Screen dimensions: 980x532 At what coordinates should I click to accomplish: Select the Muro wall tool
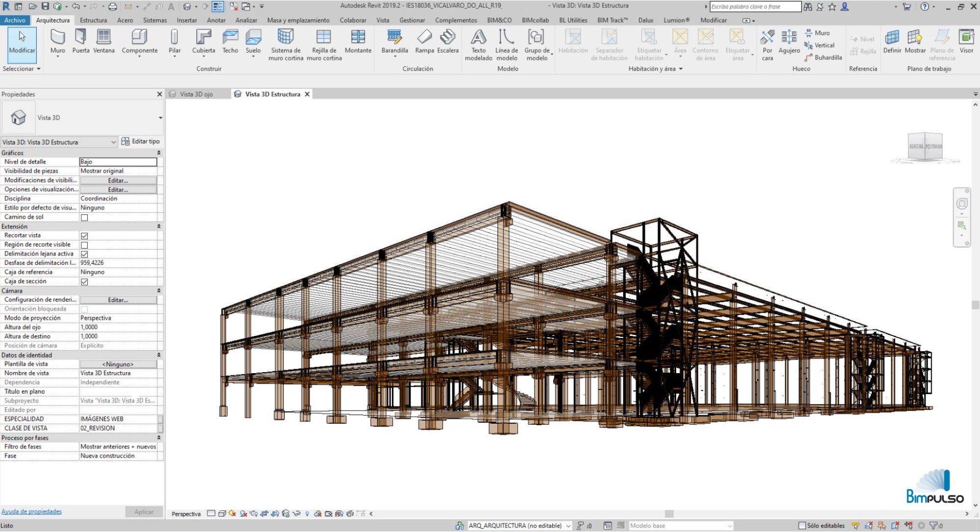click(x=57, y=42)
